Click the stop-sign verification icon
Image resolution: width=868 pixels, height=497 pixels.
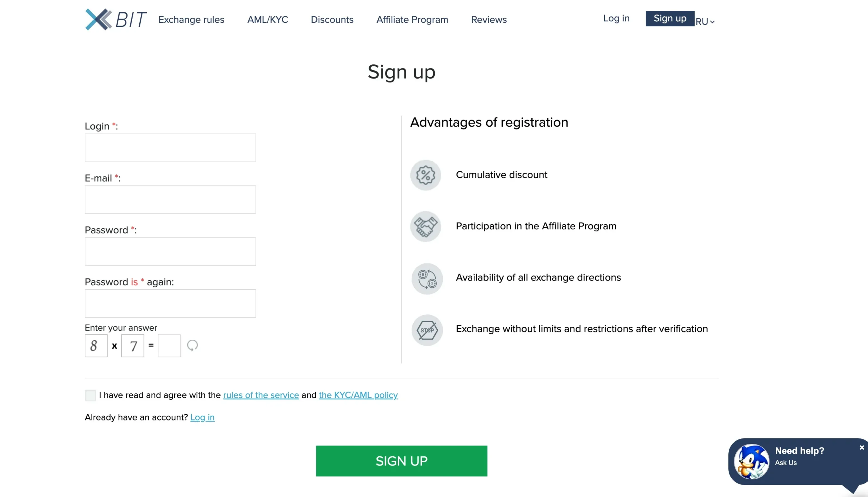[427, 330]
